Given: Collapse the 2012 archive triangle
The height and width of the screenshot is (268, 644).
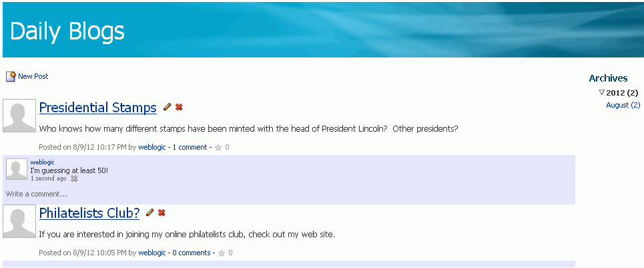Looking at the screenshot, I should pos(602,92).
